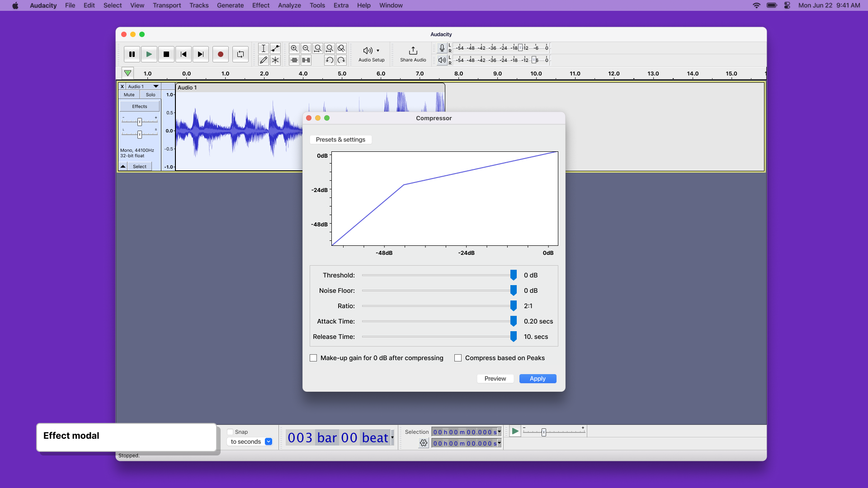868x488 pixels.
Task: Click the Undo arrow icon
Action: click(330, 60)
